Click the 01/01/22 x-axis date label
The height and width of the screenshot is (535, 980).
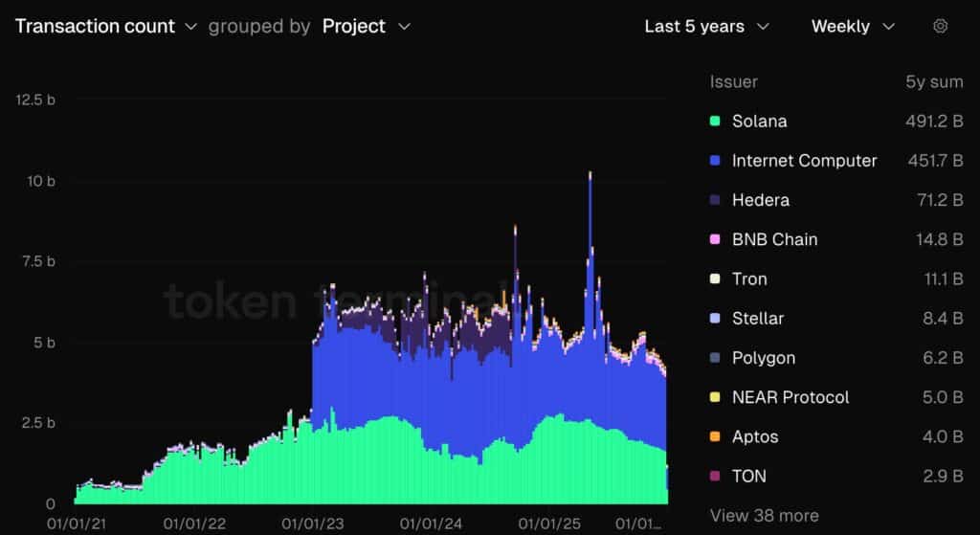point(194,524)
